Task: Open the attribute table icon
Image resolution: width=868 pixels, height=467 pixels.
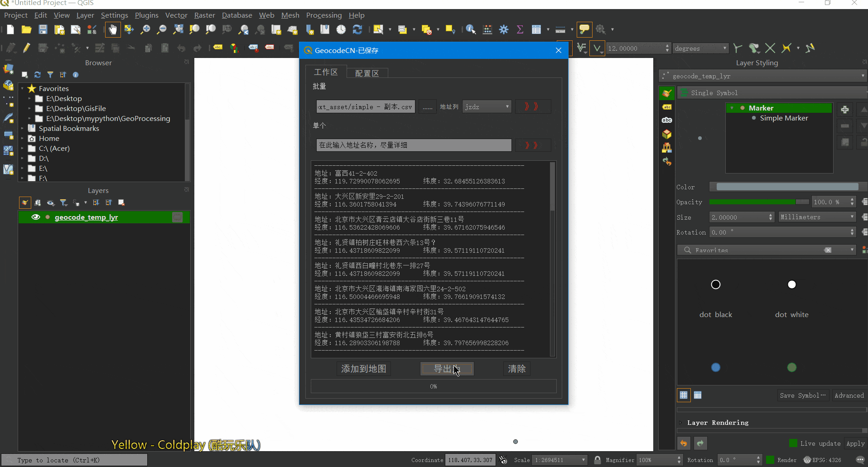Action: (536, 30)
